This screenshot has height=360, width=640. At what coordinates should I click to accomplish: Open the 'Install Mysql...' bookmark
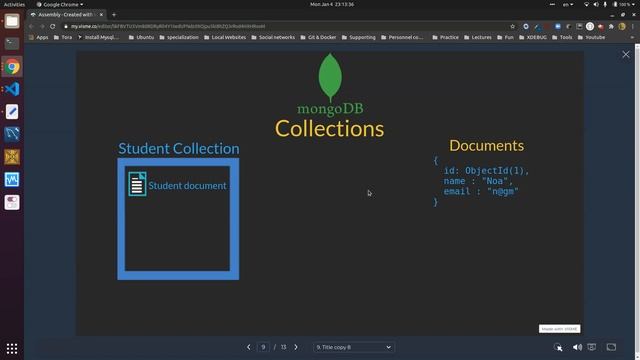point(98,37)
